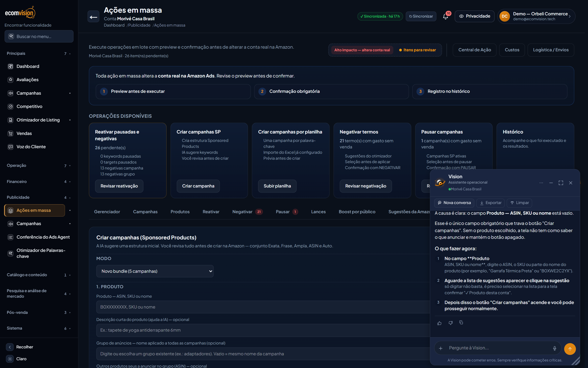This screenshot has width=588, height=368.
Task: Switch theme with the Claro toggle
Action: click(x=17, y=359)
